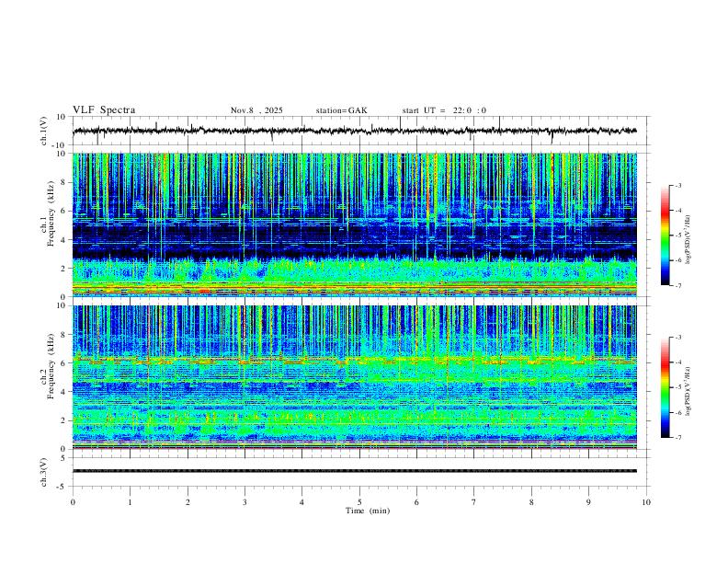Click the ch.2 "Frequency (kHz)" axis label
Image resolution: width=728 pixels, height=563 pixels.
click(51, 366)
